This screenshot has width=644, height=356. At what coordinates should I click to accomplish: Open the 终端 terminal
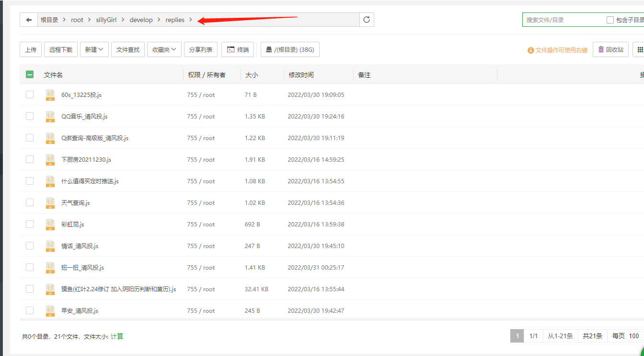(238, 49)
